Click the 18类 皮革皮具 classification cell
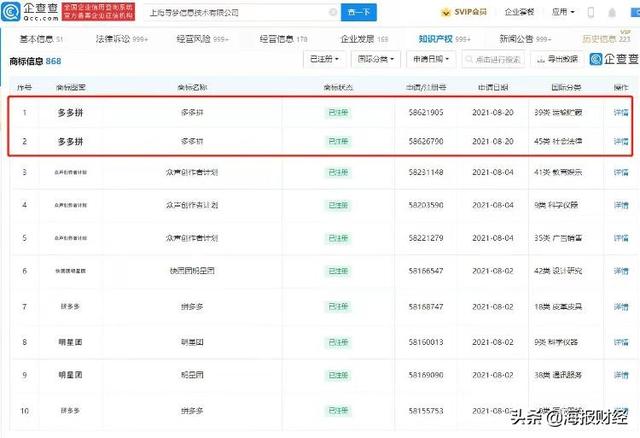This screenshot has width=640, height=438. pyautogui.click(x=558, y=307)
